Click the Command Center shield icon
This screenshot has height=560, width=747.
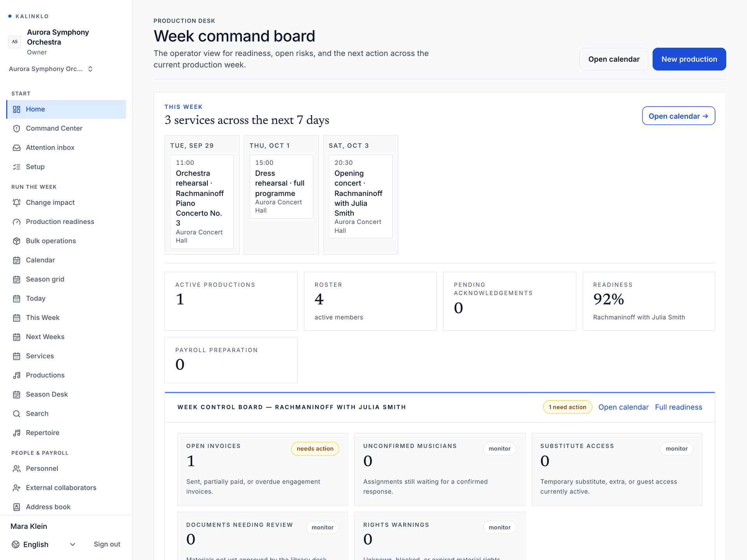pos(16,128)
